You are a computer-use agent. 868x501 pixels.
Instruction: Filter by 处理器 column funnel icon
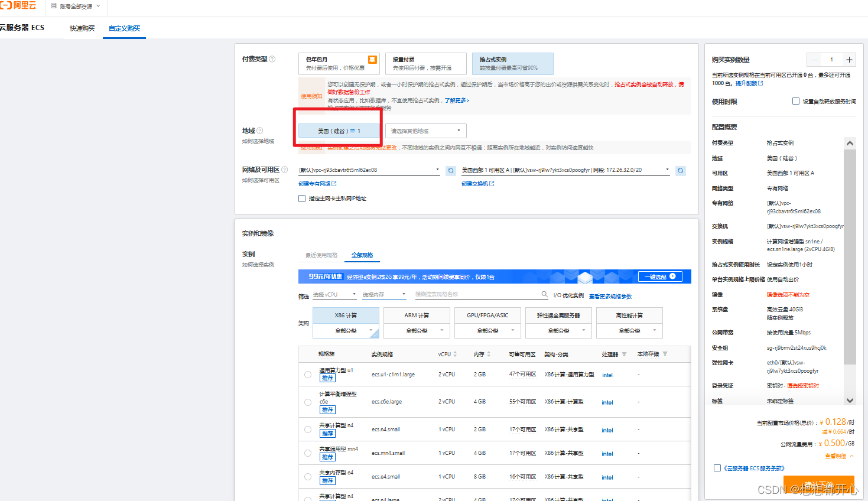[624, 354]
